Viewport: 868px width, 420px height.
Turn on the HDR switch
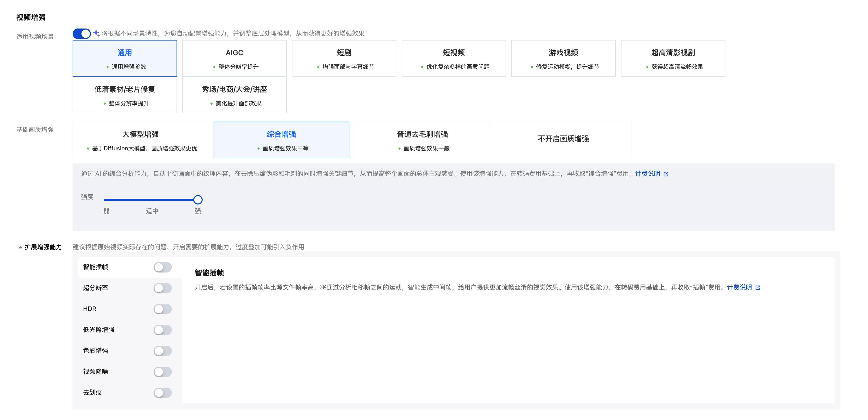(162, 309)
